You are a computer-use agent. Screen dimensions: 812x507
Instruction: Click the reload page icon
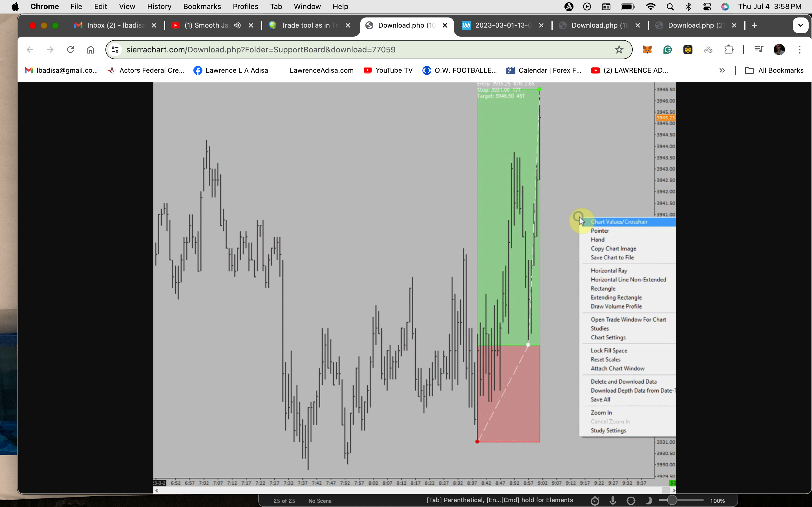70,50
